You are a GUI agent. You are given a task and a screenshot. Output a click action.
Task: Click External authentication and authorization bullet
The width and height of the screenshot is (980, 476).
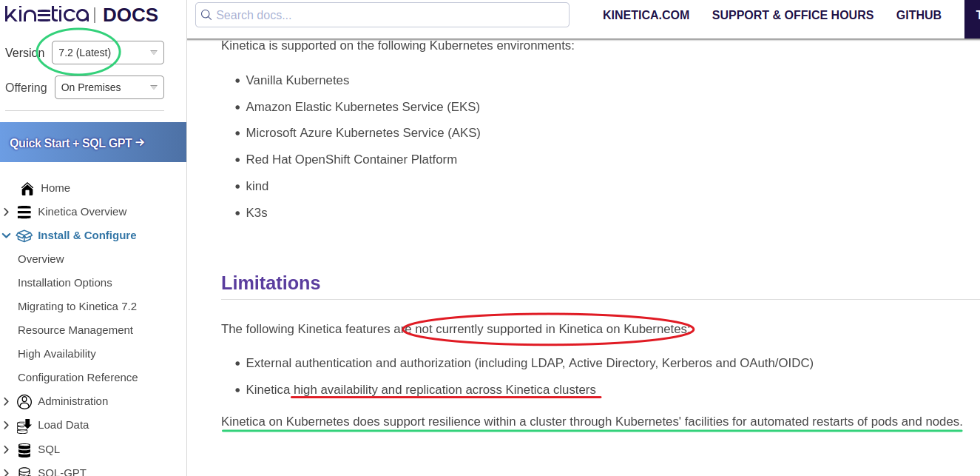point(530,363)
